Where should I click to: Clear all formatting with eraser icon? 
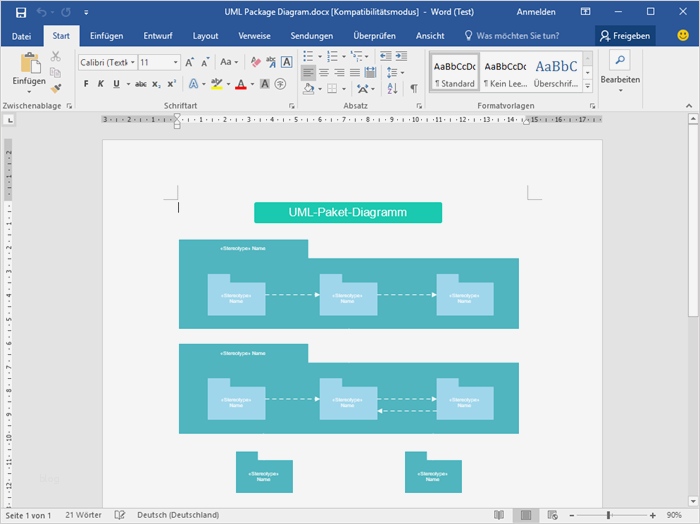pos(255,62)
